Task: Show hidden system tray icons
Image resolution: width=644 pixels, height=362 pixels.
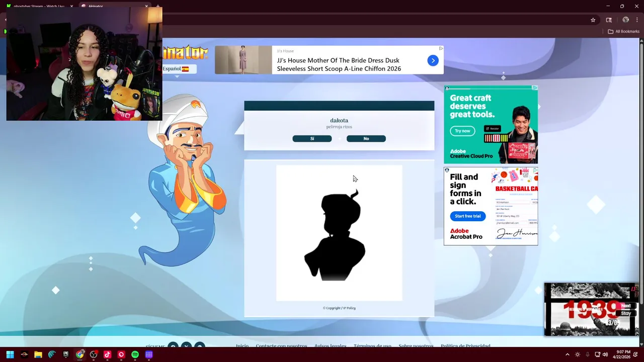Action: click(x=568, y=354)
